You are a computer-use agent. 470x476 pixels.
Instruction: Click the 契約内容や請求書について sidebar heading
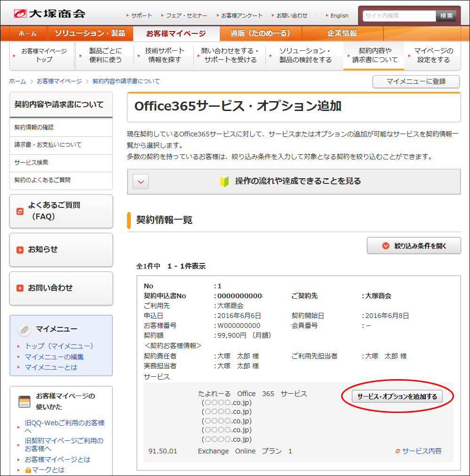pos(59,105)
